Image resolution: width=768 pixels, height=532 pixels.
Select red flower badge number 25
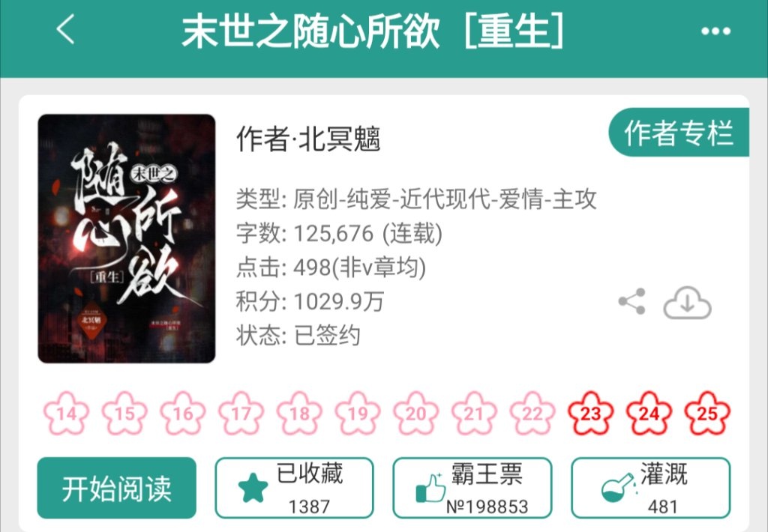(706, 414)
